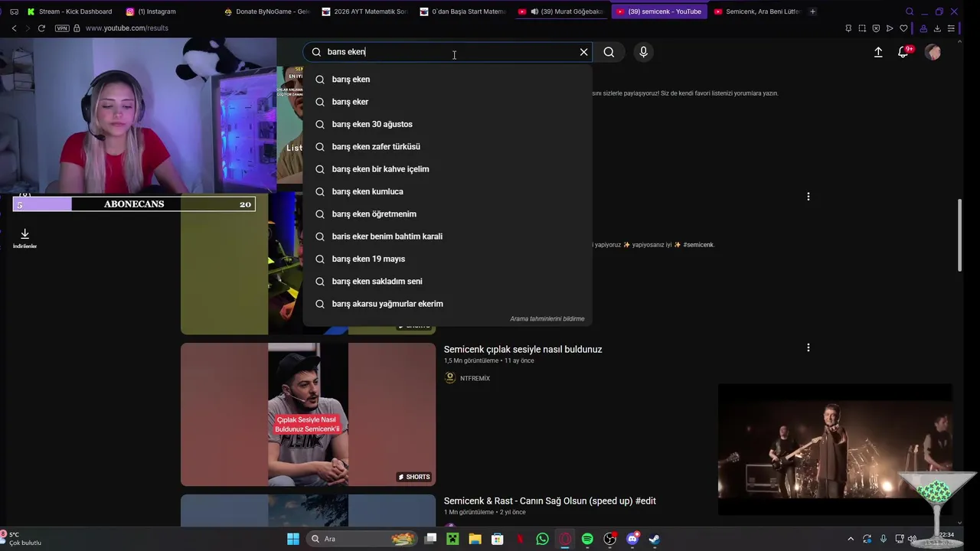Click 'Arama tahminlerini bildirme' link
Viewport: 980px width, 551px height.
point(547,319)
